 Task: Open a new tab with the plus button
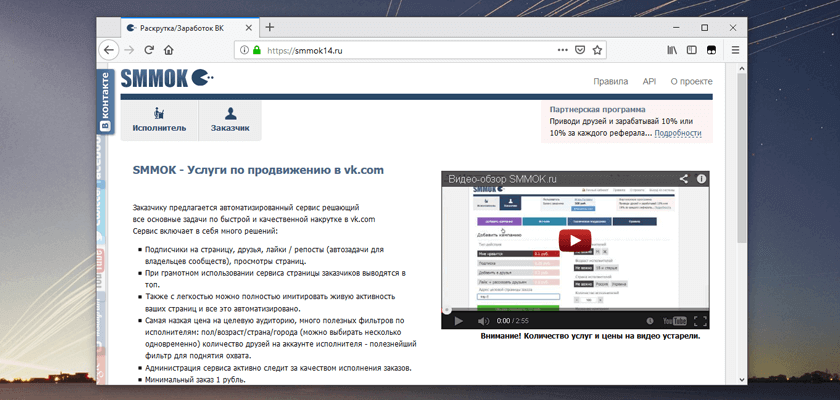click(x=270, y=27)
